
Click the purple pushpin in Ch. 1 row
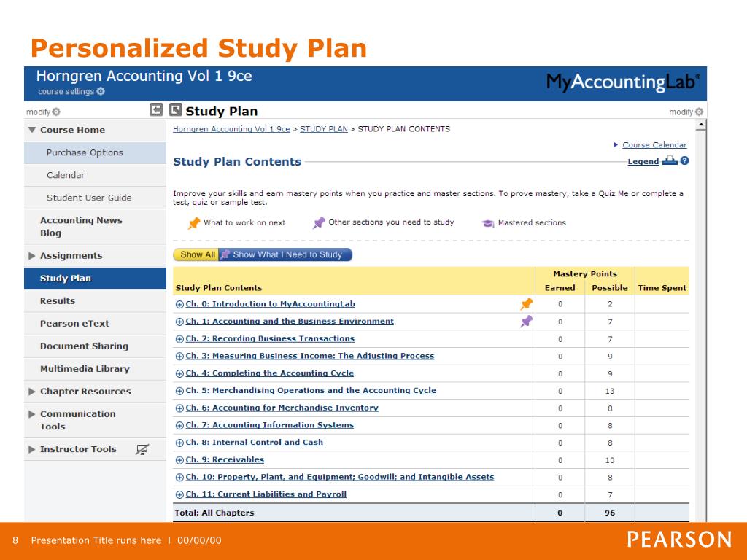coord(527,322)
